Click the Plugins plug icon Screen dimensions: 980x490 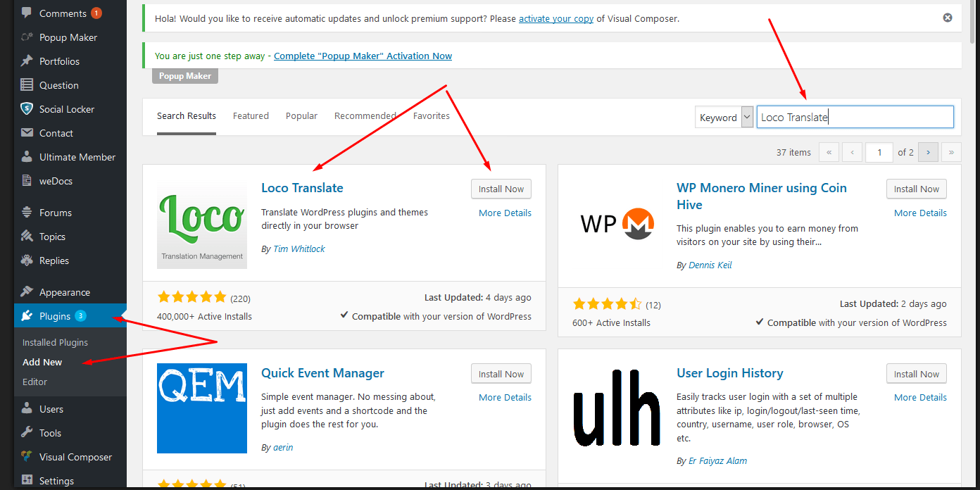[27, 316]
